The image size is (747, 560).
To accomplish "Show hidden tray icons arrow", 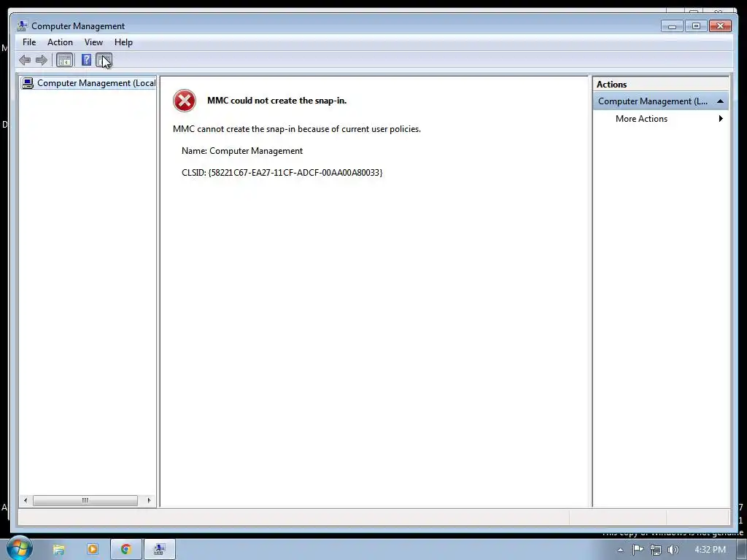I will tap(620, 550).
